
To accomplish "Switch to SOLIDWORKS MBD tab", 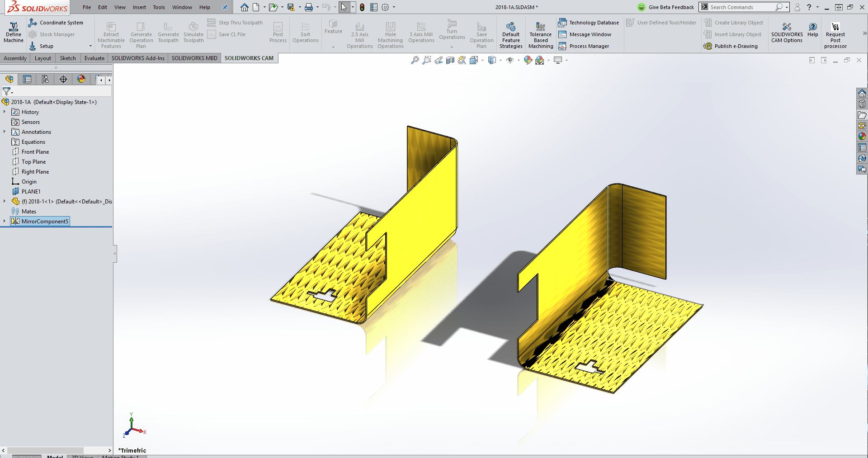I will pos(194,58).
